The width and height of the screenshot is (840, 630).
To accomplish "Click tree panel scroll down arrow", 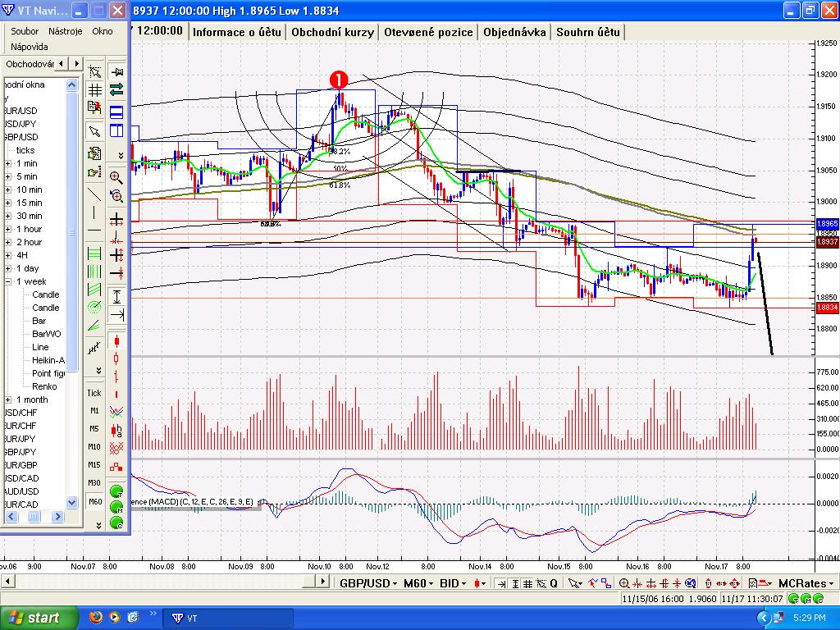I will pos(72,503).
